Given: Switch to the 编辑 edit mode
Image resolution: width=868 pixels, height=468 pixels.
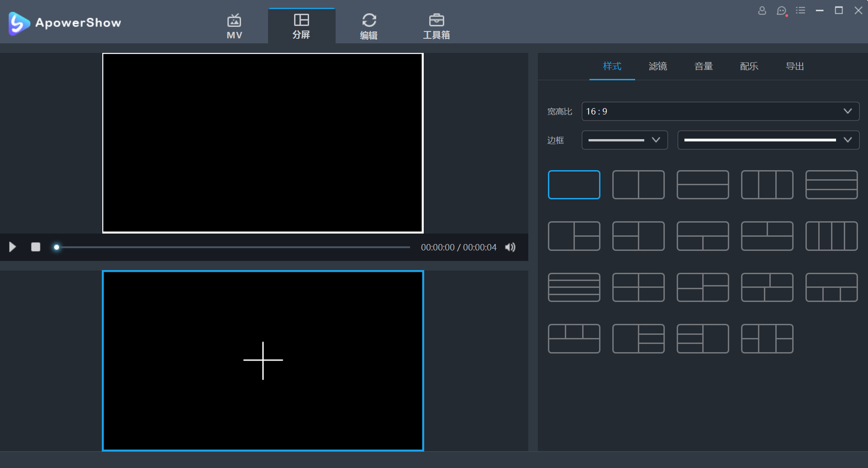Looking at the screenshot, I should click(369, 26).
